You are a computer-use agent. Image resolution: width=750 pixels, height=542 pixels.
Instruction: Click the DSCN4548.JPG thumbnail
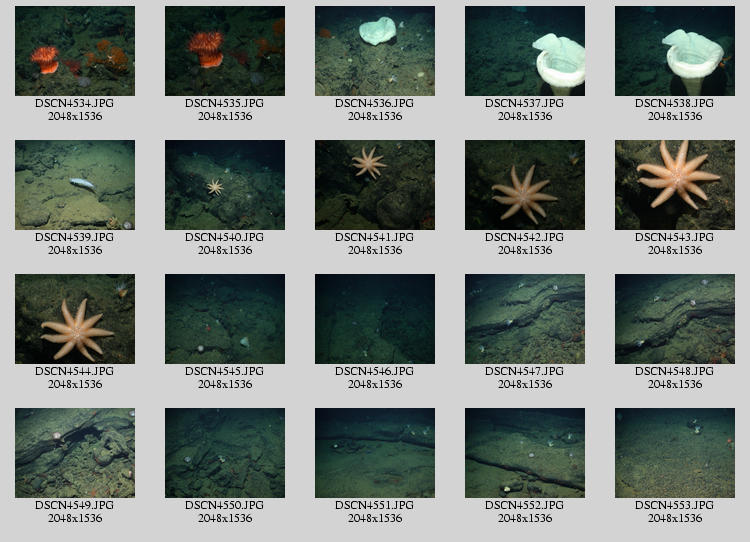coord(675,319)
